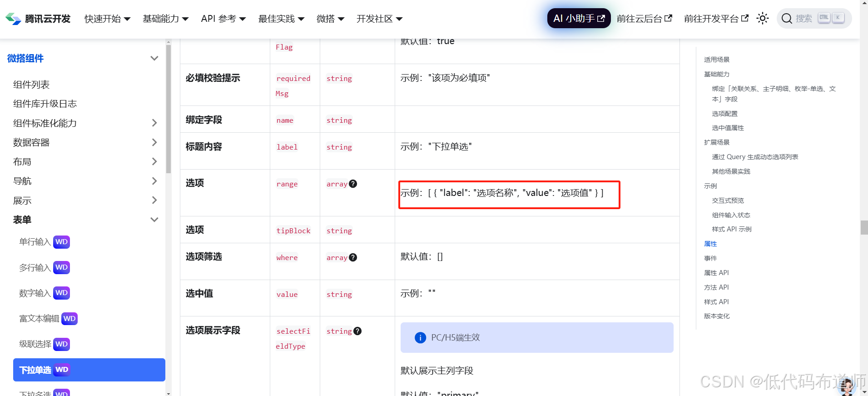
Task: Click the WD badge beside 多行输入
Action: point(61,267)
